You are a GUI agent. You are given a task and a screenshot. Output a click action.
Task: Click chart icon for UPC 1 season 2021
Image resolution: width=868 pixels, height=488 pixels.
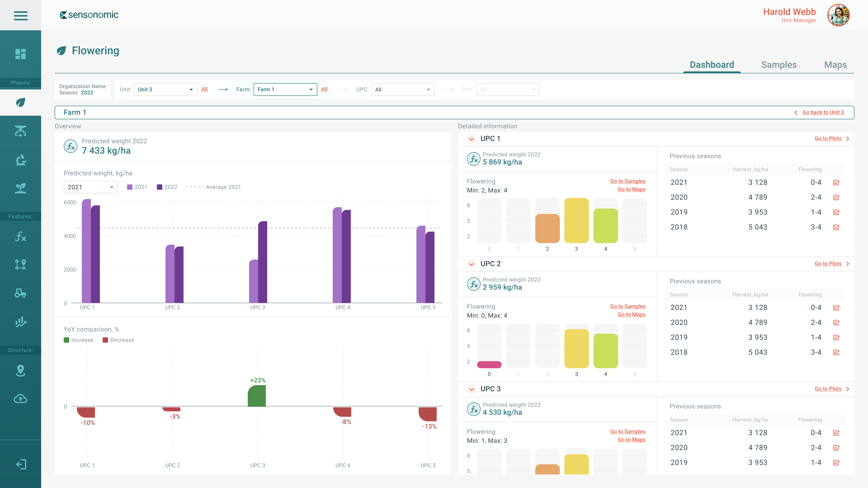[x=836, y=183]
